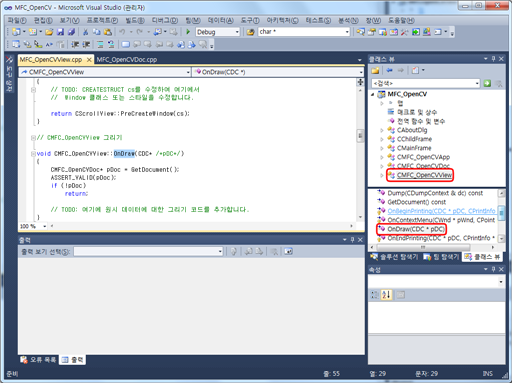Open the Output source selection dropdown
Screen dimensions: 512x383
pyautogui.click(x=220, y=252)
